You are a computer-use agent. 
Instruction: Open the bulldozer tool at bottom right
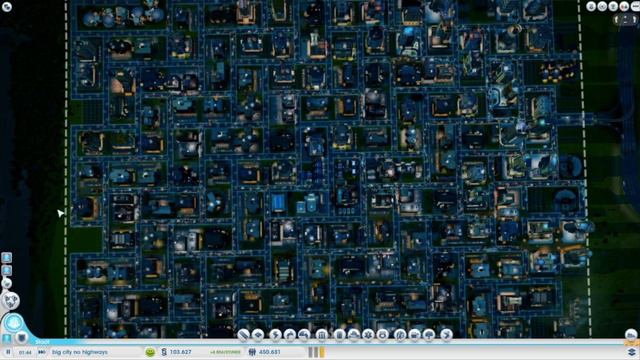click(631, 335)
